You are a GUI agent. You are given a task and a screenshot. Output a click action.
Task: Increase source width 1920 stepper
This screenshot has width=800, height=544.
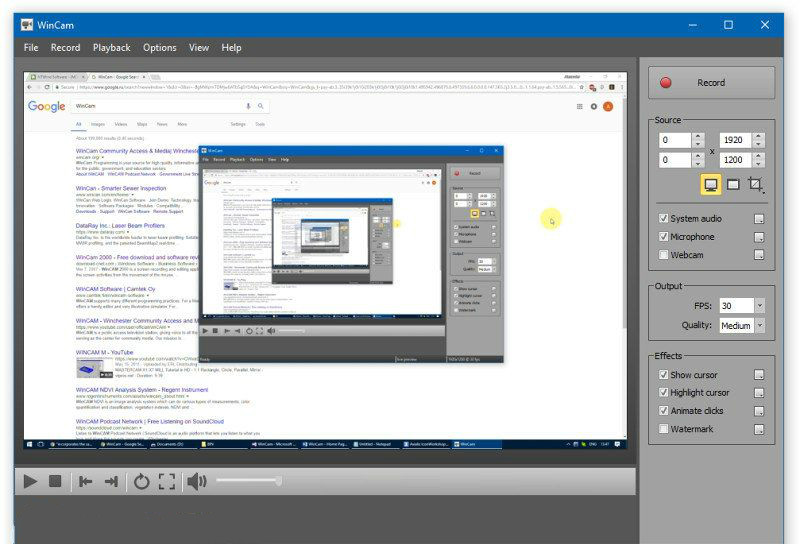[758, 136]
